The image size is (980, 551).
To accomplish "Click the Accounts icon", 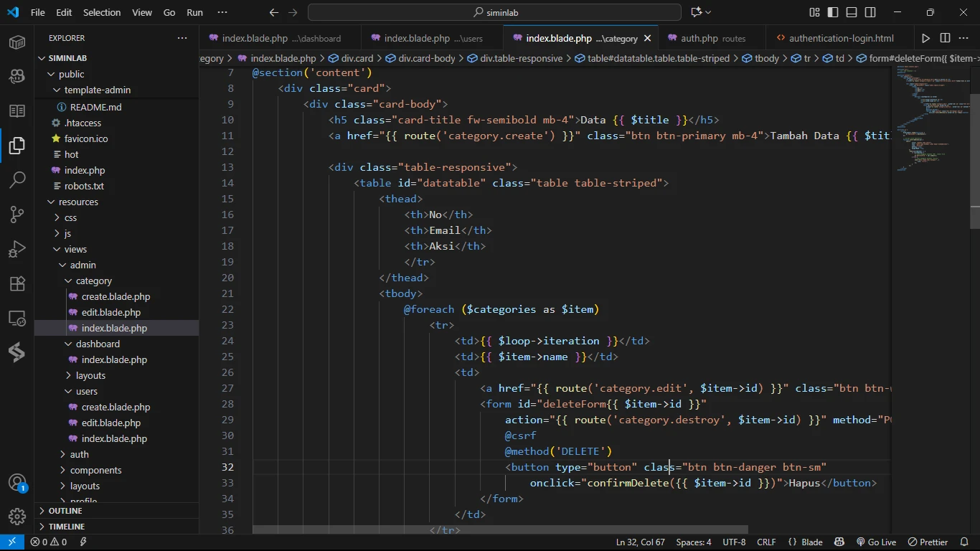I will (17, 482).
